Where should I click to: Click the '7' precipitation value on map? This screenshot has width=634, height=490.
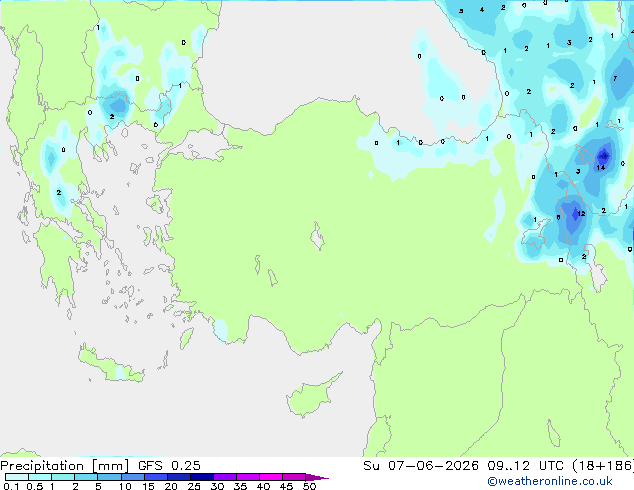click(615, 78)
